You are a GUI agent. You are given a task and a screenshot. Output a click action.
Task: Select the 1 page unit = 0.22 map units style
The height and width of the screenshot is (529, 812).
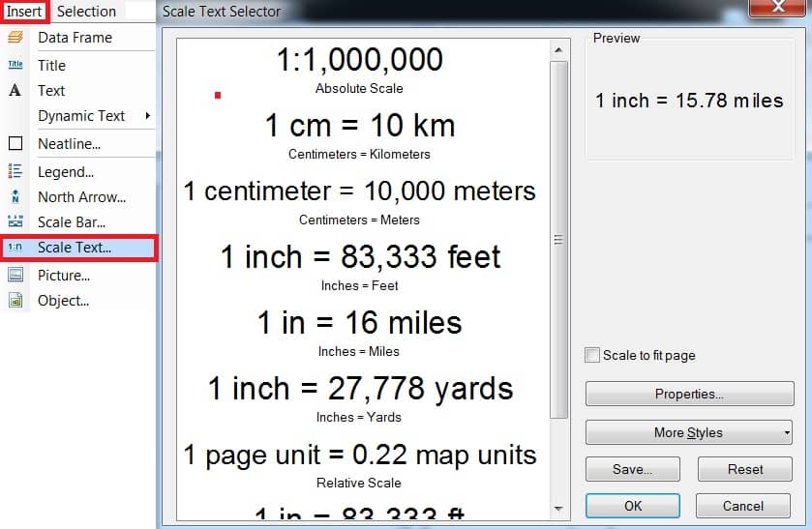tap(360, 464)
